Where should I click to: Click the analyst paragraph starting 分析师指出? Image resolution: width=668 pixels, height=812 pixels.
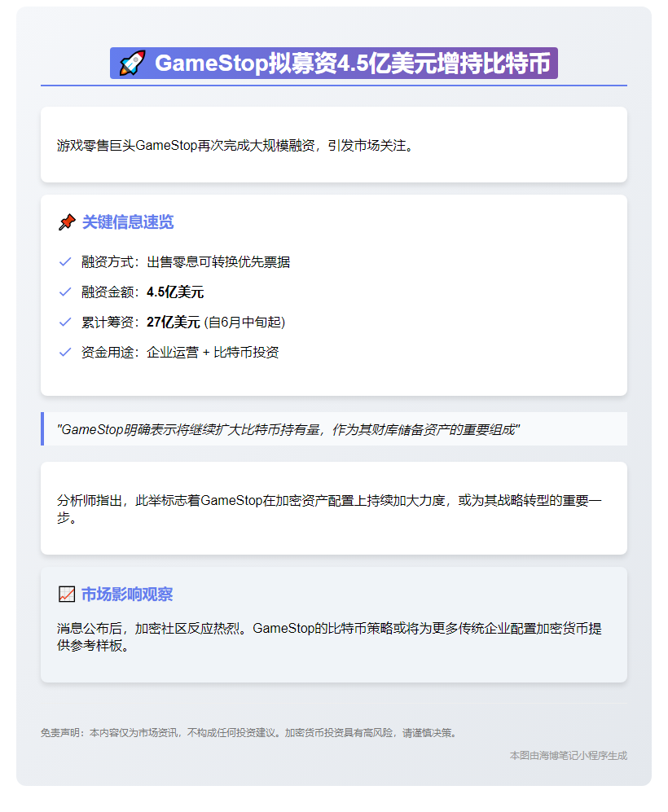click(329, 508)
